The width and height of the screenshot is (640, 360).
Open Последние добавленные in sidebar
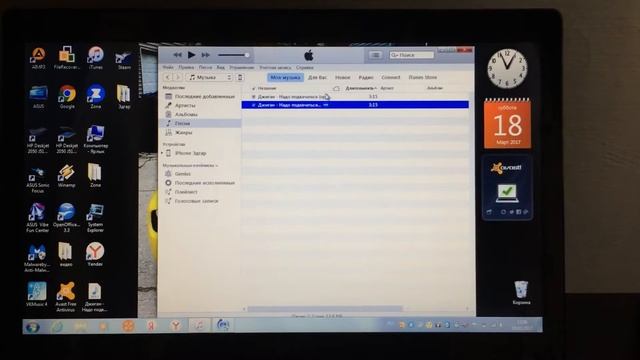(x=200, y=96)
